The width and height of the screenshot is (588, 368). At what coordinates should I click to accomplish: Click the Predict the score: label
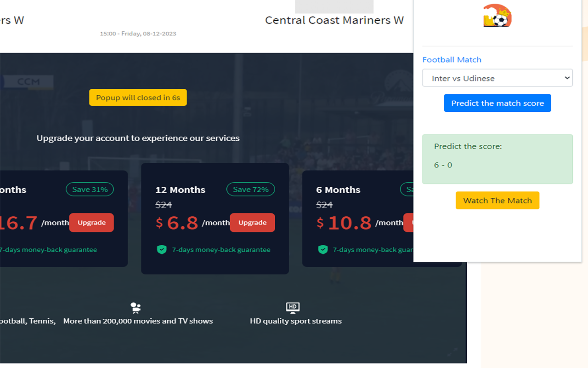[468, 146]
